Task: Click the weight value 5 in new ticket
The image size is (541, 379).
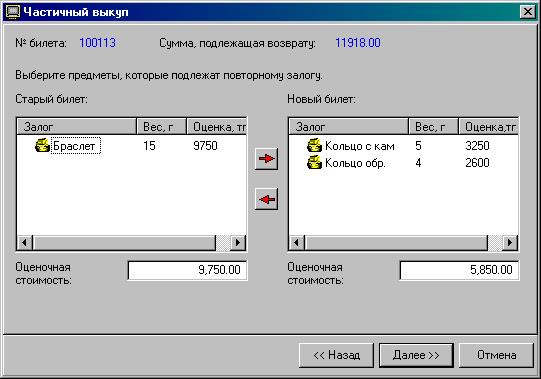Action: pyautogui.click(x=418, y=146)
